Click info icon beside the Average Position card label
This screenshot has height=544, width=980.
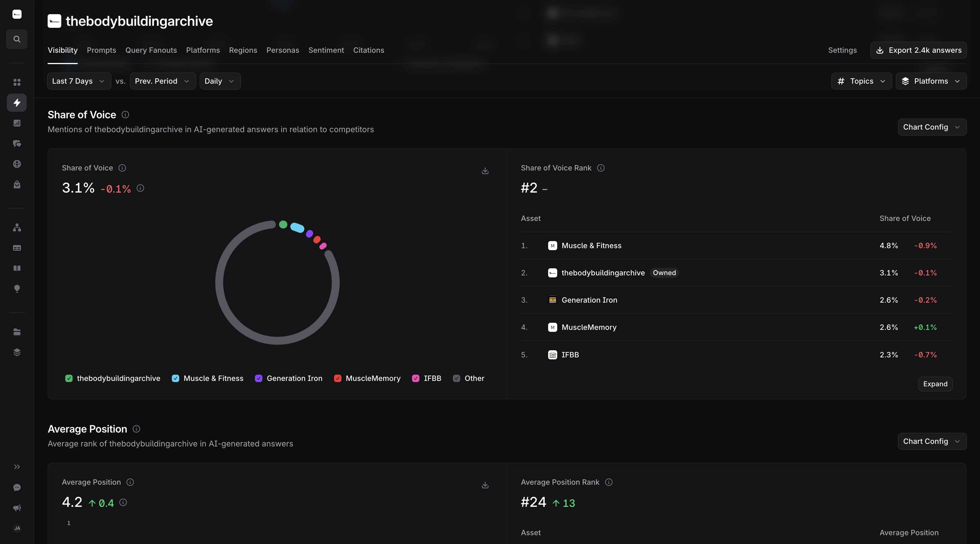tap(130, 482)
